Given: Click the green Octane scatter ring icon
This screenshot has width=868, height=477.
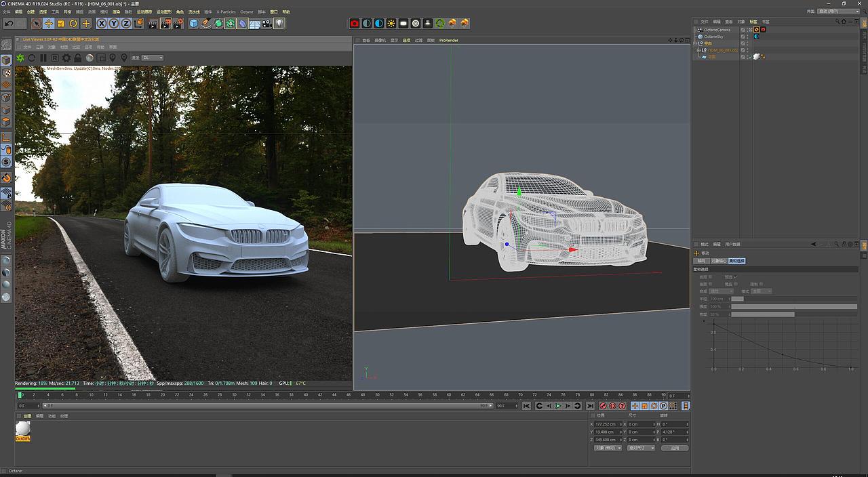Looking at the screenshot, I should [x=440, y=23].
